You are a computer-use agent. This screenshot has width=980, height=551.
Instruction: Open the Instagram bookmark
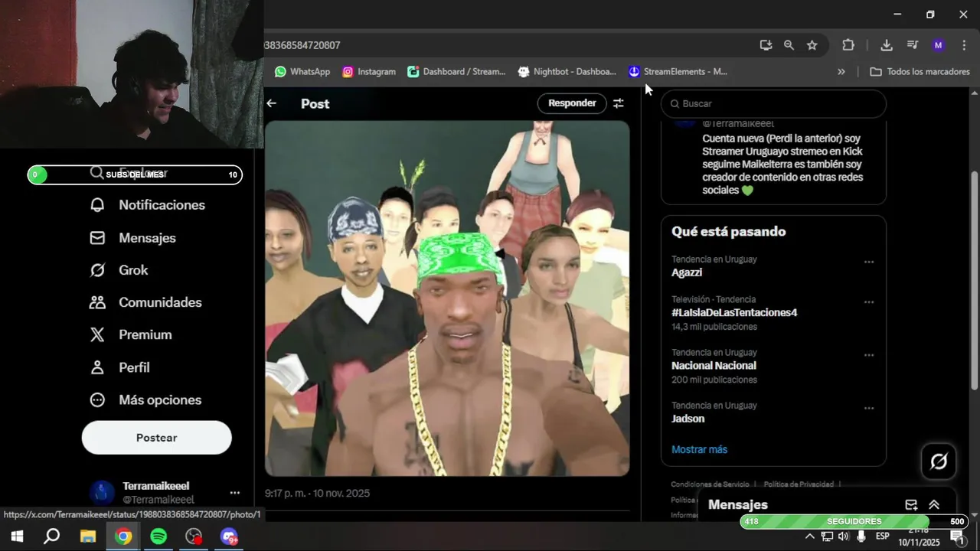(x=369, y=71)
